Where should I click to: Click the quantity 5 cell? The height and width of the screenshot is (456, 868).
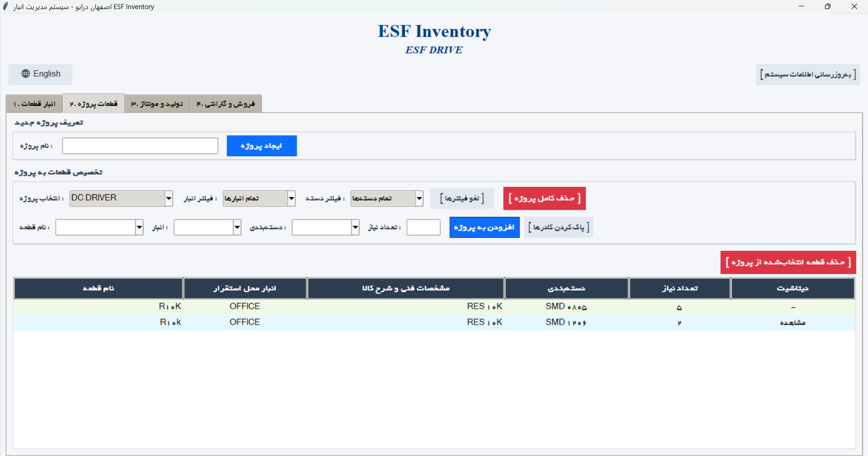pyautogui.click(x=679, y=307)
